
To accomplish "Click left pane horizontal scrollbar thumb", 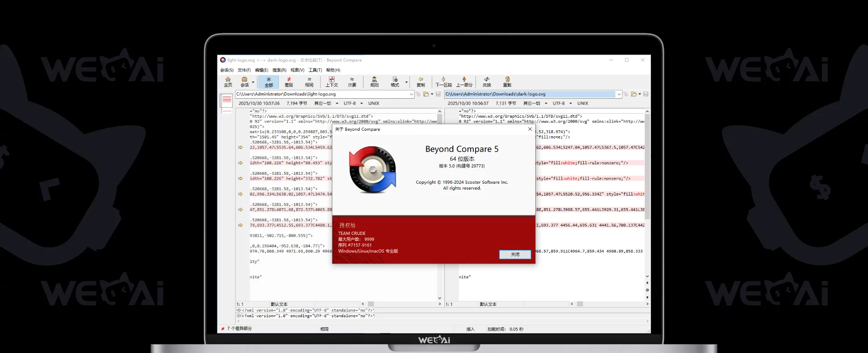I will pyautogui.click(x=371, y=304).
